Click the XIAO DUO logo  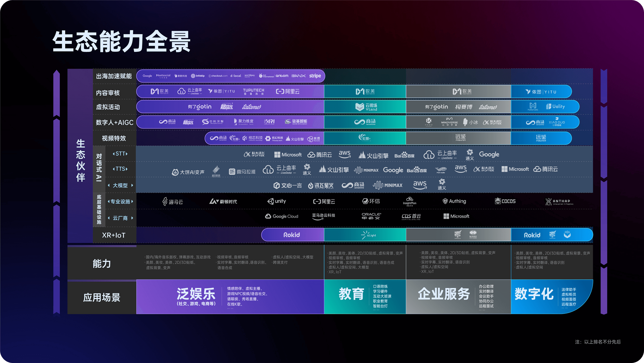557,122
